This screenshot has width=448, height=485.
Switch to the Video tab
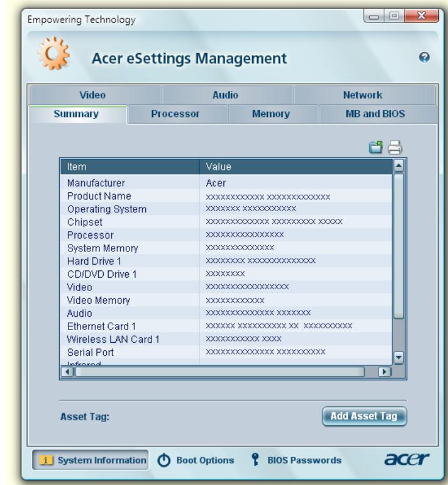click(x=96, y=95)
